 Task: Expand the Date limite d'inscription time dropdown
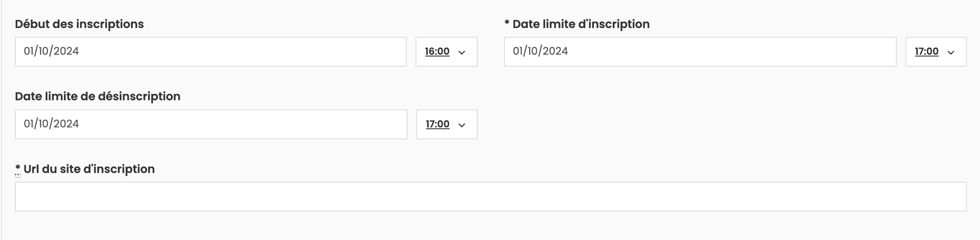pyautogui.click(x=936, y=52)
